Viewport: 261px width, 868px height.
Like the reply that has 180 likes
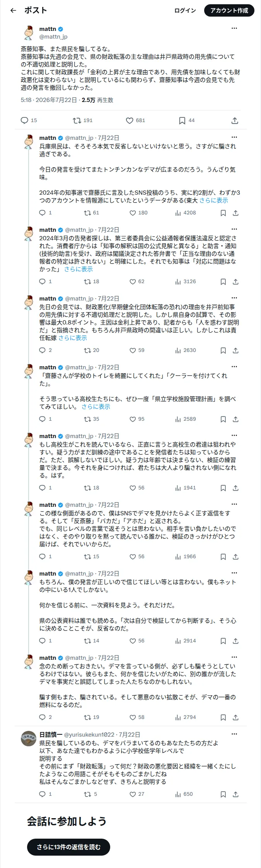click(x=138, y=213)
